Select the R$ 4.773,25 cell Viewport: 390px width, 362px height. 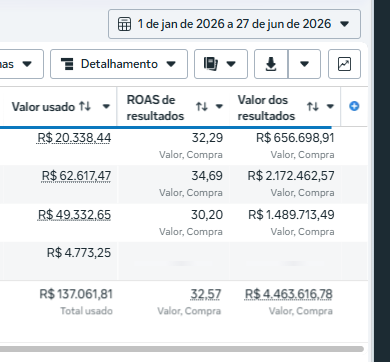pyautogui.click(x=79, y=253)
